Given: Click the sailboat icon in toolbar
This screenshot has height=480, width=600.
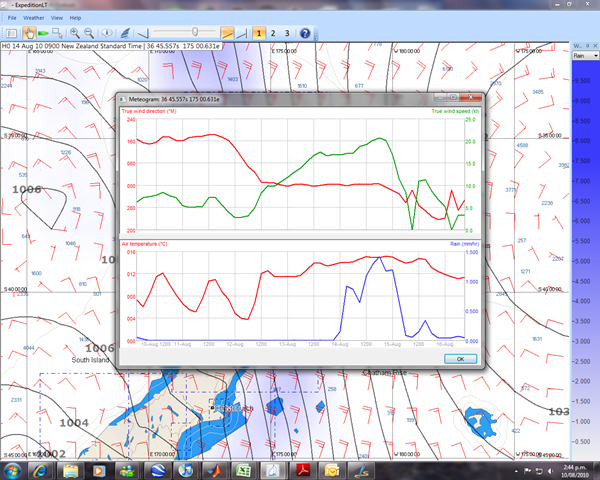Looking at the screenshot, I should pyautogui.click(x=125, y=33).
